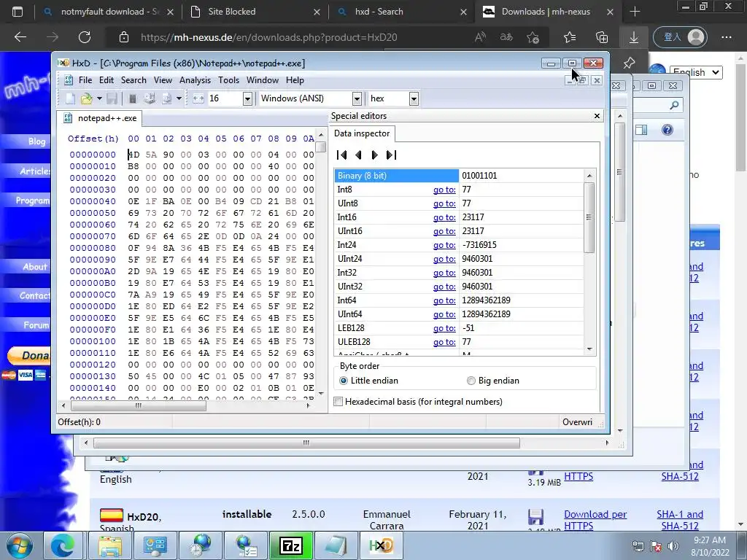
Task: Go to previous byte in Data inspector
Action: click(358, 155)
